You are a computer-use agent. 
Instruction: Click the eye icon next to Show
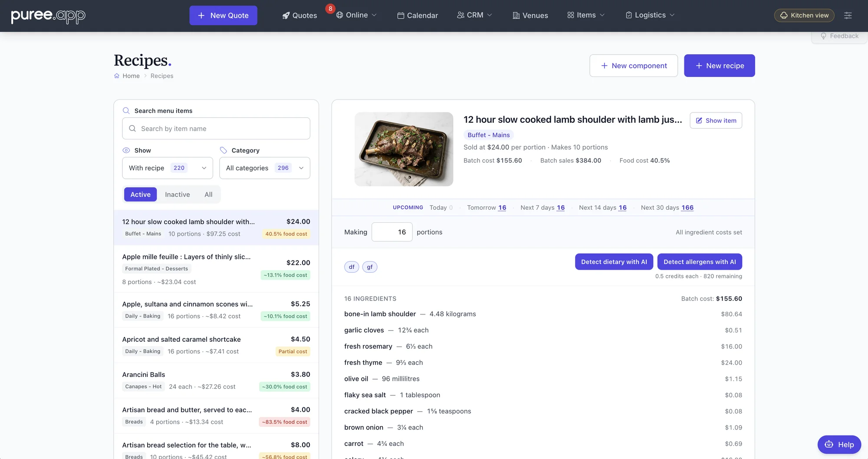[x=126, y=150]
